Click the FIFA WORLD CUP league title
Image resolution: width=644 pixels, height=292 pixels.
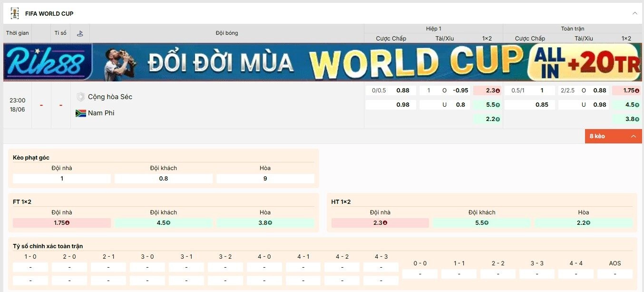[49, 13]
